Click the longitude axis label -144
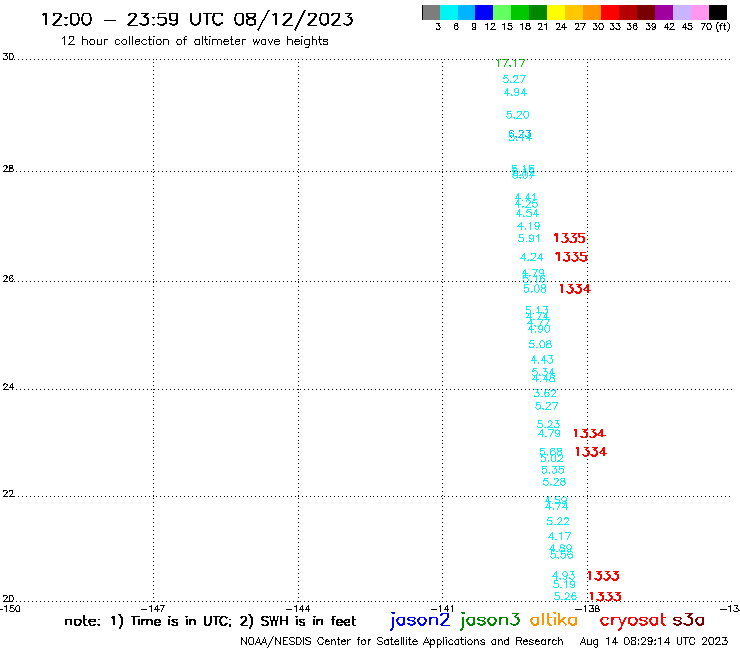This screenshot has height=650, width=740. click(x=298, y=609)
